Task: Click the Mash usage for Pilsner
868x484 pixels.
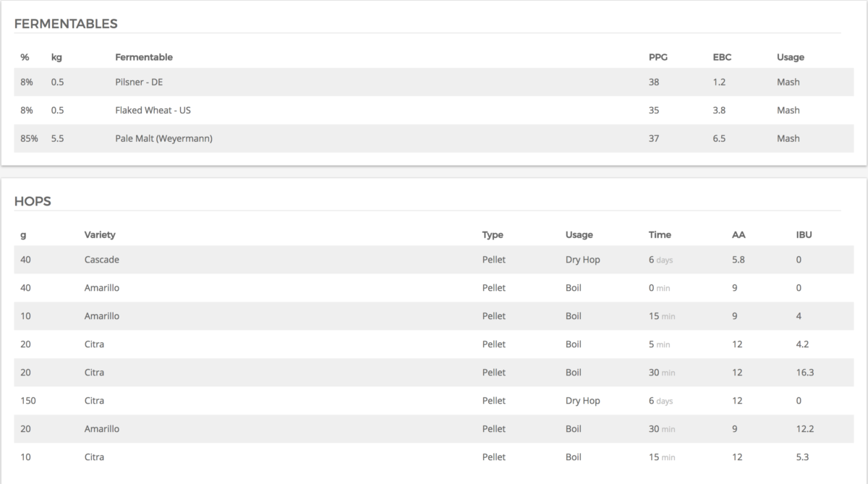Action: (x=788, y=82)
